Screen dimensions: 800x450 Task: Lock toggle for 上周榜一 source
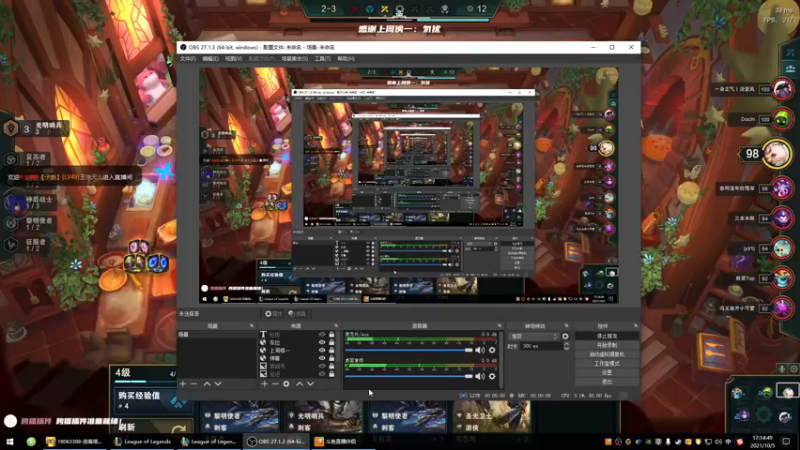click(x=332, y=351)
